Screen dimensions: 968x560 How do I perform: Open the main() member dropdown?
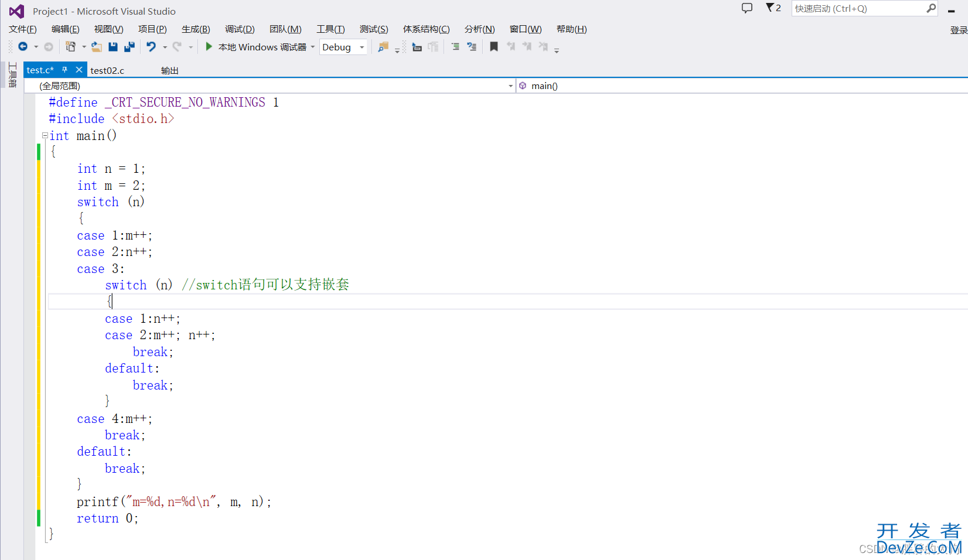742,86
